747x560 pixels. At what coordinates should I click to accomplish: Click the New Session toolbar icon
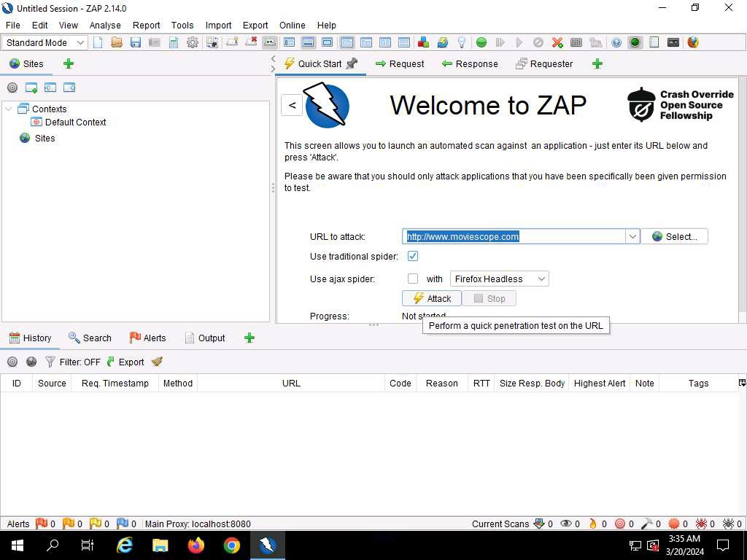tap(98, 42)
